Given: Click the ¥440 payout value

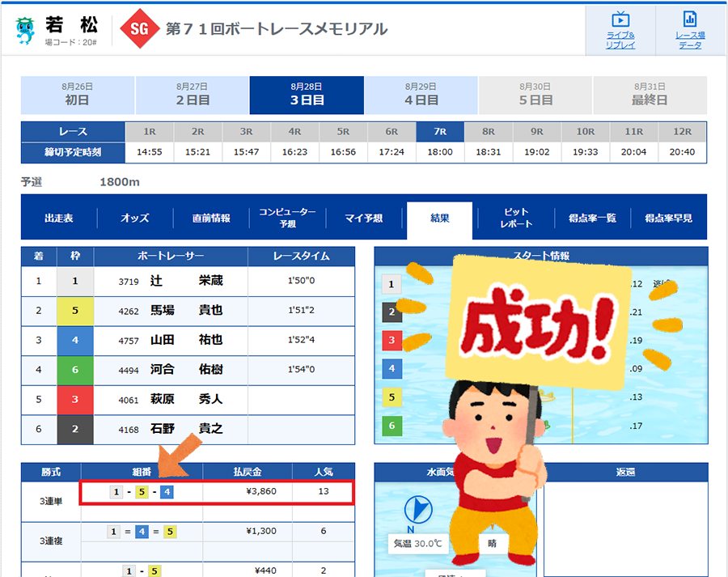Looking at the screenshot, I should (x=265, y=571).
